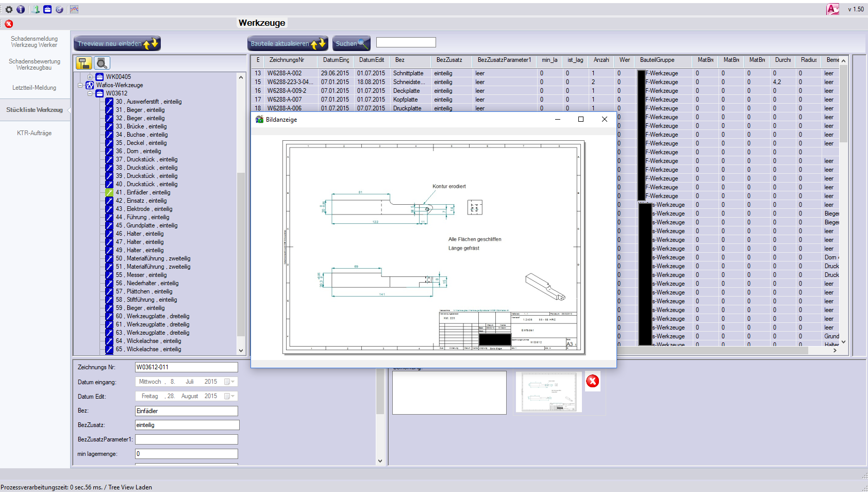Click the Wafios-Werkzeuge node icon

tap(90, 85)
